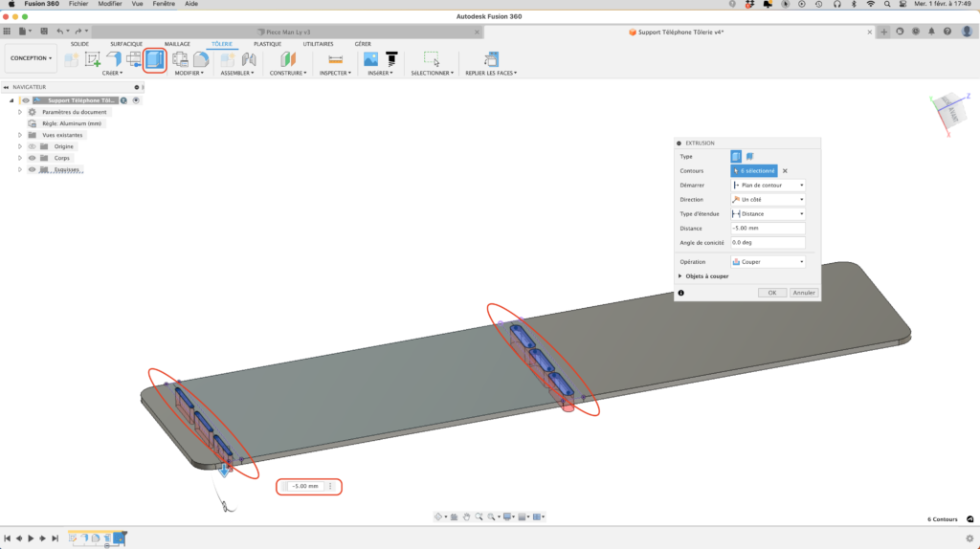Open the Help question mark icon
Image resolution: width=980 pixels, height=549 pixels.
tap(947, 32)
